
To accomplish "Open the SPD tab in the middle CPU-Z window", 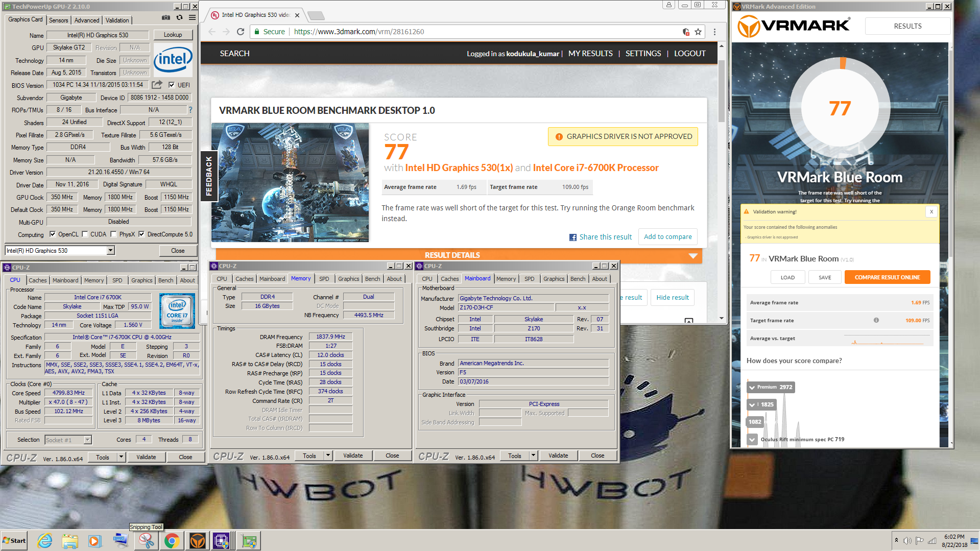I will click(324, 279).
